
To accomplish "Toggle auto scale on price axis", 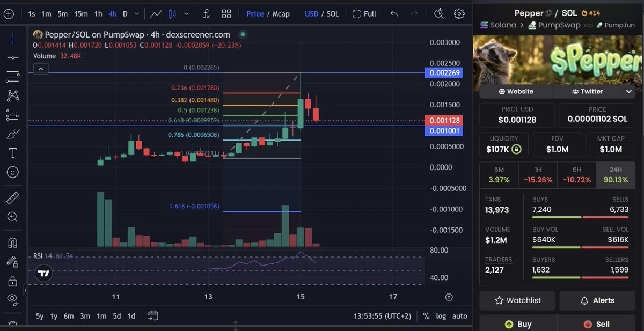I will pyautogui.click(x=460, y=316).
